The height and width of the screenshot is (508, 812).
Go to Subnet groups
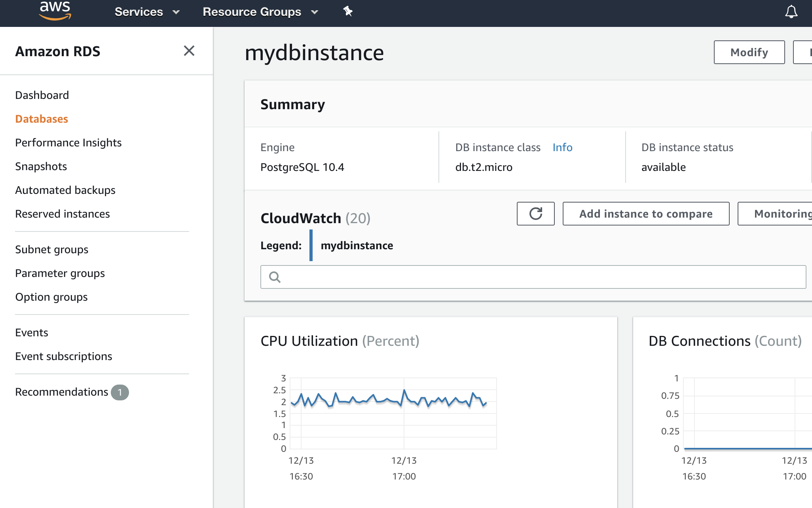point(51,249)
